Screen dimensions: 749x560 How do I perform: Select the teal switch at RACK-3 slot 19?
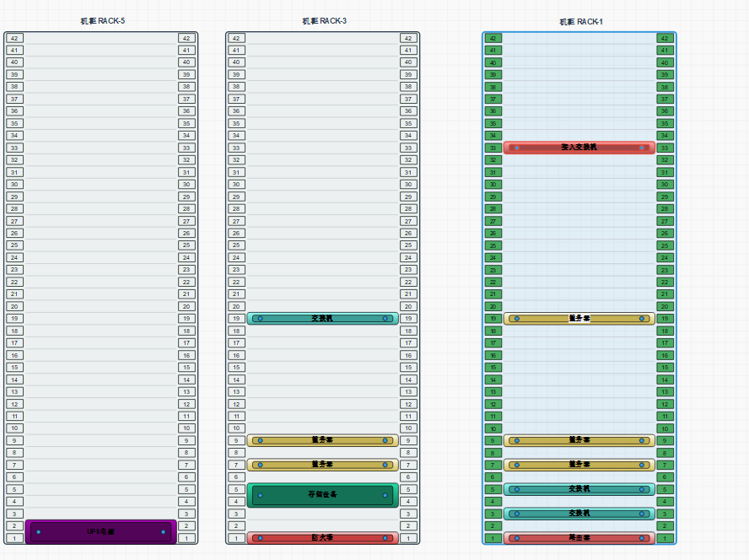[322, 319]
